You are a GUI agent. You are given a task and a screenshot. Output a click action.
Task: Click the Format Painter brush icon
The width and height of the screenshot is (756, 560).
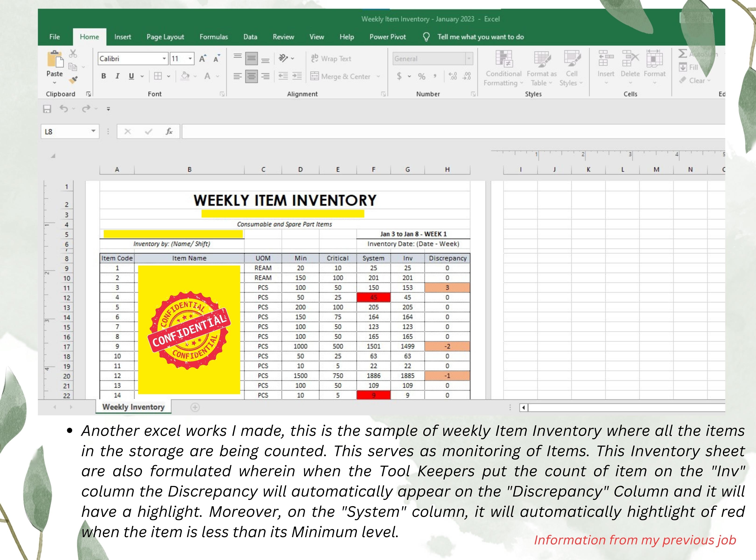point(73,80)
